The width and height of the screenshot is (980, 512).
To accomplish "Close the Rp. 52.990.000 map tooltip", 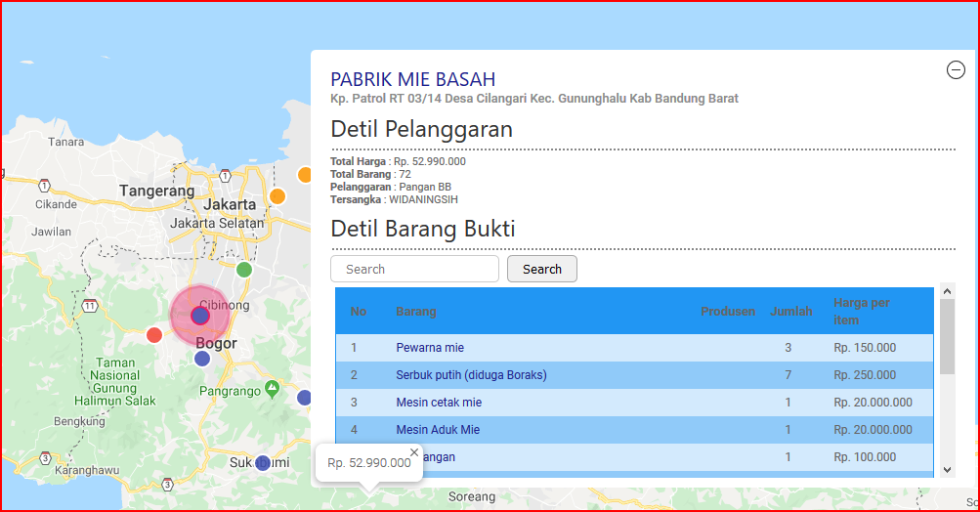I will point(413,452).
